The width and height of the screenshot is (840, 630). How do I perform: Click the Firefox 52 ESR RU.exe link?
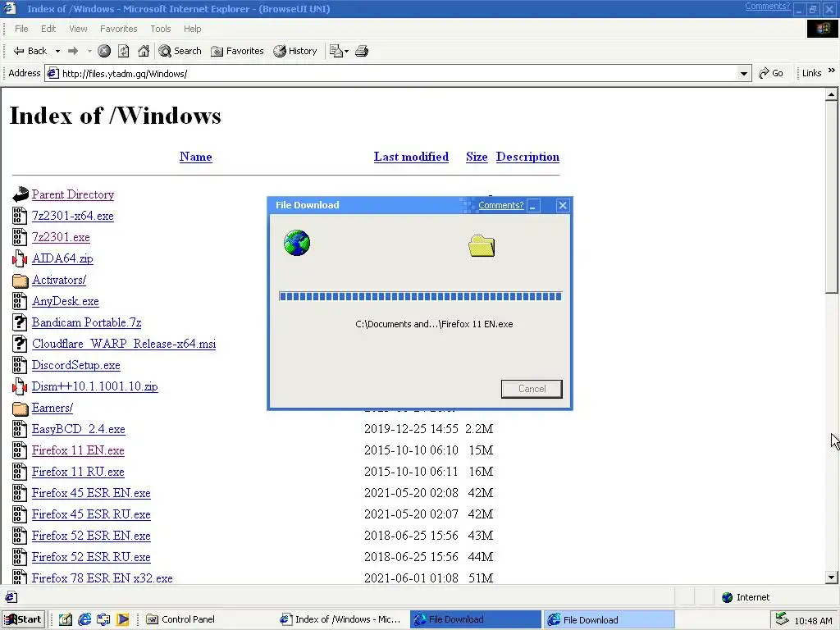click(x=91, y=557)
